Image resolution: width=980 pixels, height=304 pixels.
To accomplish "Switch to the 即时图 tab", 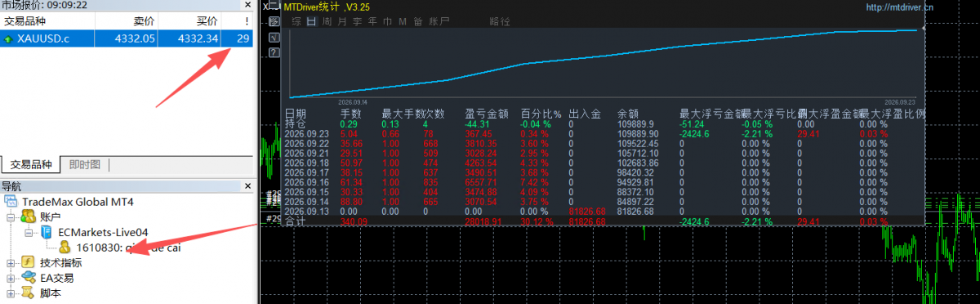I will coord(85,164).
